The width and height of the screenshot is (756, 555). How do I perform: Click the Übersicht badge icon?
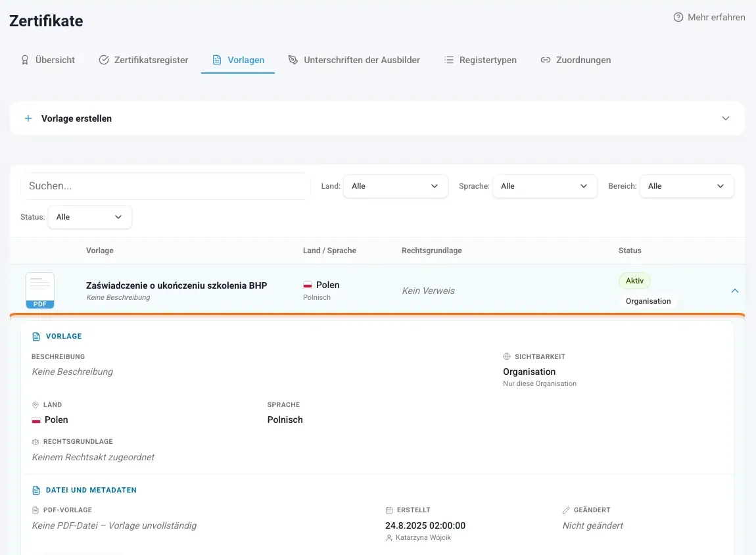tap(25, 60)
